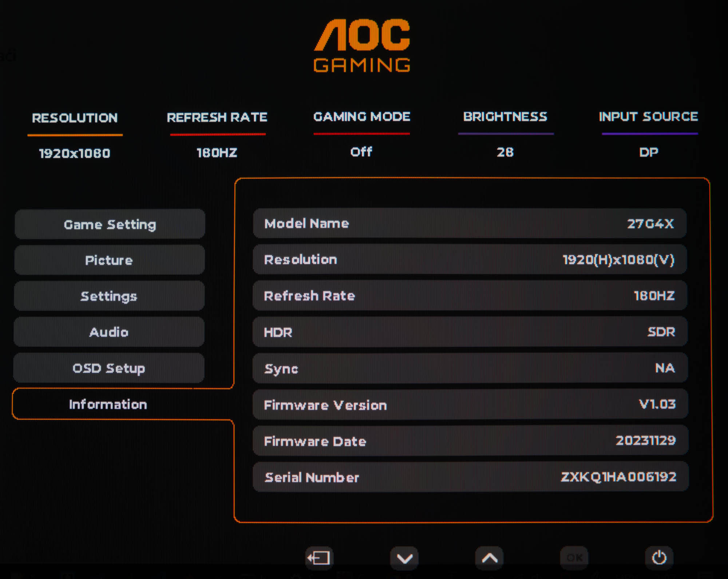Screen dimensions: 728x579
Task: Click the INPUT SOURCE header label
Action: pyautogui.click(x=649, y=116)
